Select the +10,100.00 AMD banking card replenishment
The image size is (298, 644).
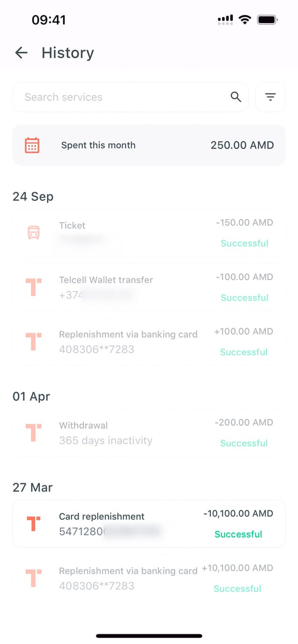tap(148, 578)
